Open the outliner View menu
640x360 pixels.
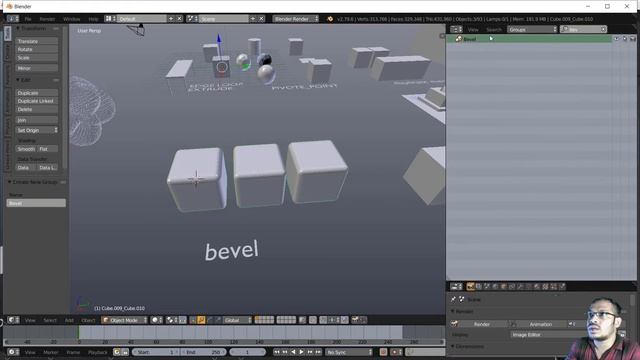(x=473, y=29)
